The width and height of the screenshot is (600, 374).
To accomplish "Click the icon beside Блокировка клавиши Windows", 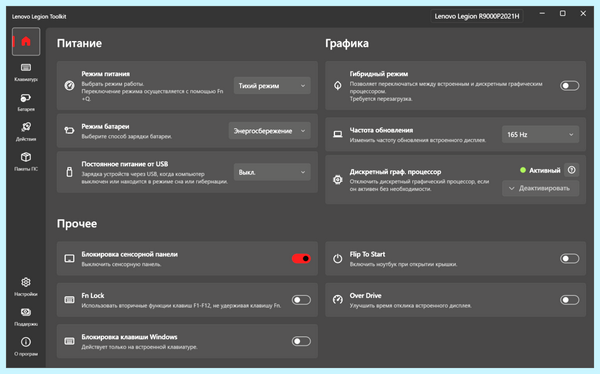I will [69, 341].
